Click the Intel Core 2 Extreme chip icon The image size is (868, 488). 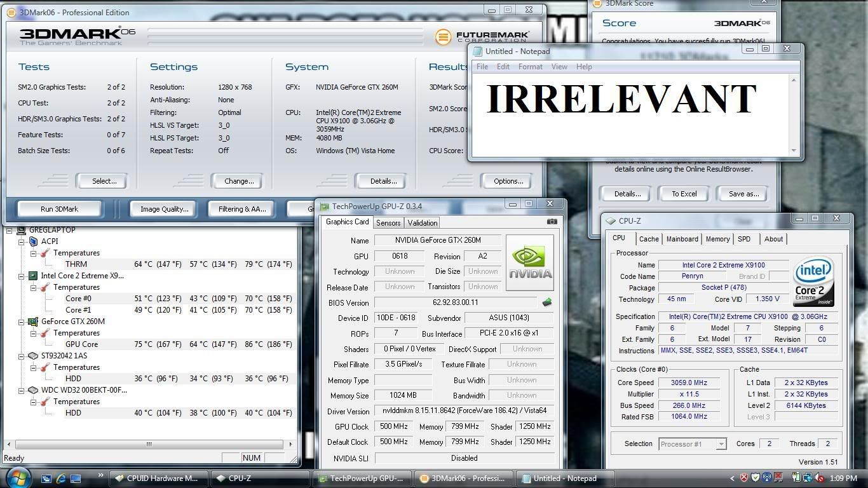click(x=33, y=276)
